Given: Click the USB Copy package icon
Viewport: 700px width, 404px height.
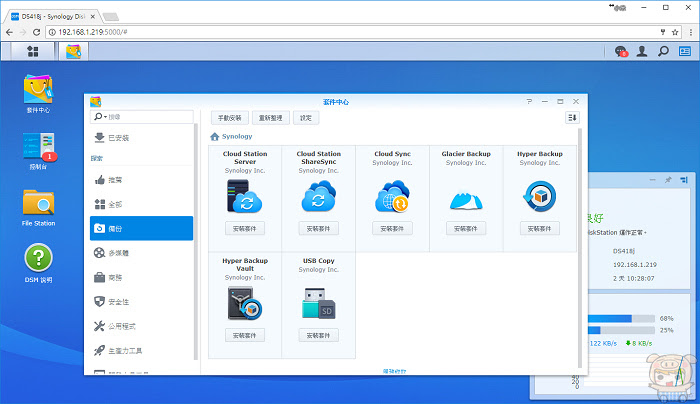Looking at the screenshot, I should pyautogui.click(x=318, y=304).
